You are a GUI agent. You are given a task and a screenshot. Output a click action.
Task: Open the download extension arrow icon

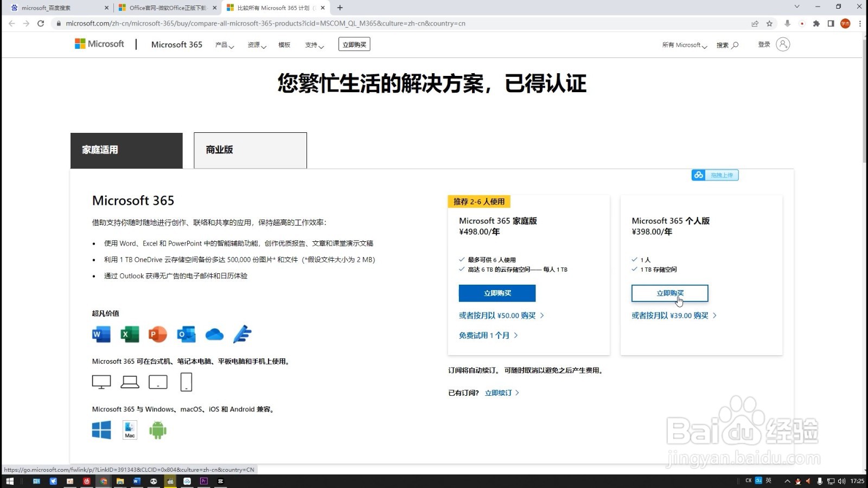click(x=787, y=23)
